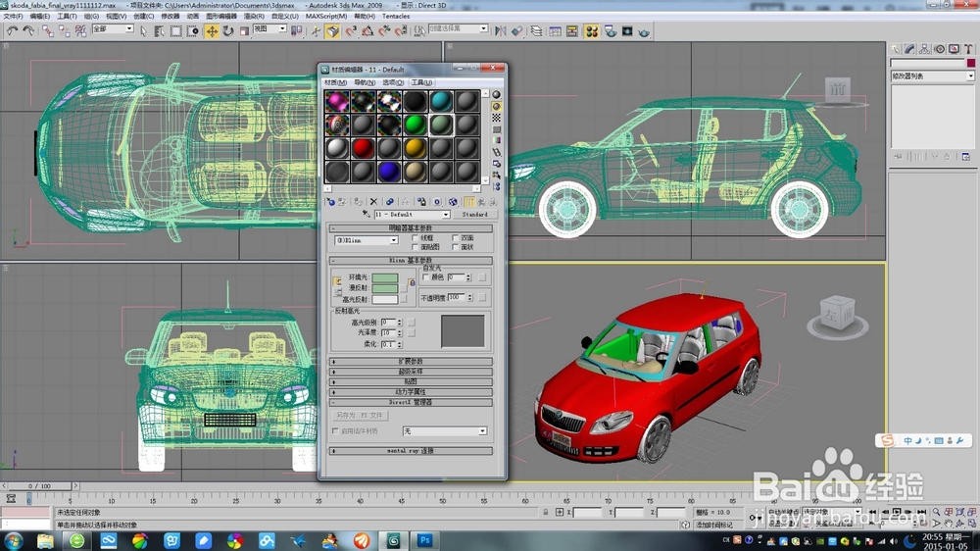Image resolution: width=980 pixels, height=551 pixels.
Task: Expand the 扩展参数 rollout
Action: (x=412, y=362)
